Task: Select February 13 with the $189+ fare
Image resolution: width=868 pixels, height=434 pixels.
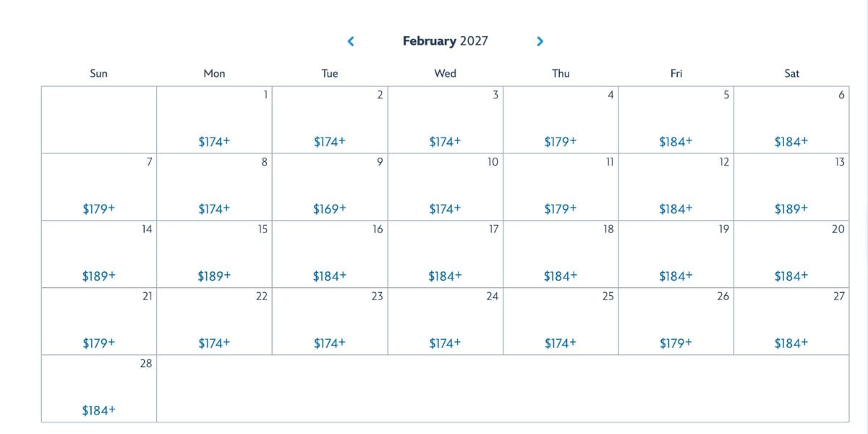Action: 792,208
